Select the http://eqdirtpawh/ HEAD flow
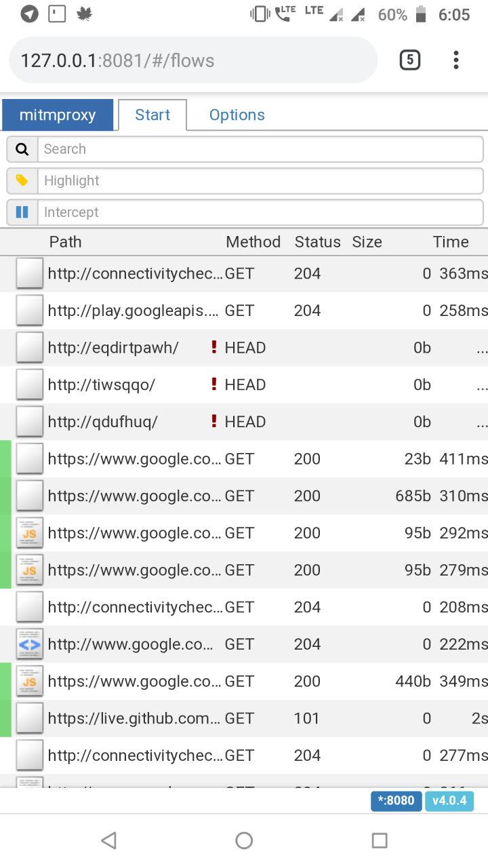This screenshot has width=488, height=868. 113,348
